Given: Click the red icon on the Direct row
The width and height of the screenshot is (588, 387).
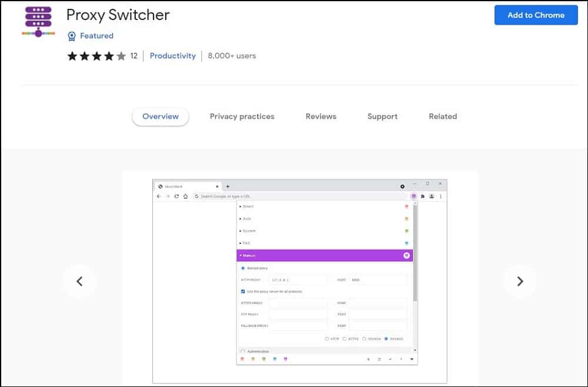Looking at the screenshot, I should [406, 206].
